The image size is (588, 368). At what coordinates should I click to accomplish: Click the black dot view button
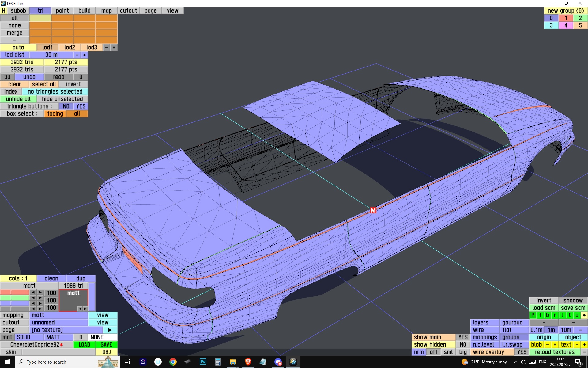pyautogui.click(x=584, y=315)
